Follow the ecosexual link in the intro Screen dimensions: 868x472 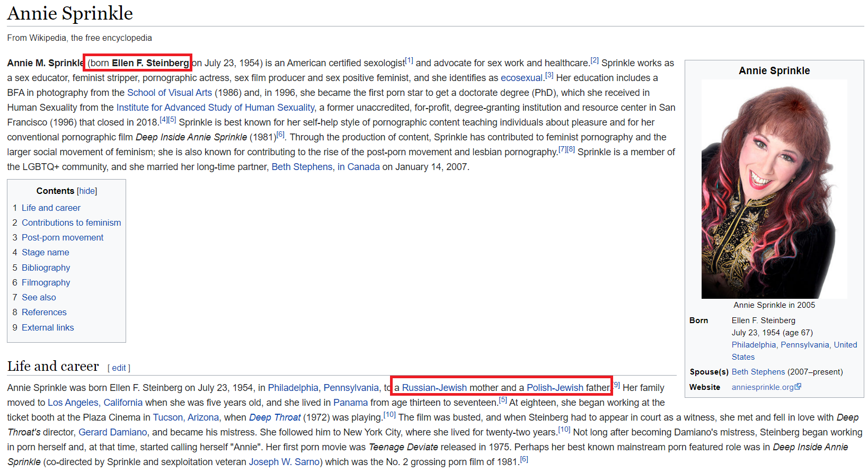522,78
